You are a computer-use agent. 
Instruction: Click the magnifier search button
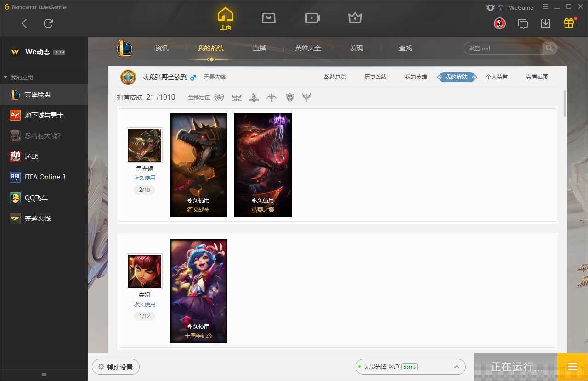click(549, 48)
